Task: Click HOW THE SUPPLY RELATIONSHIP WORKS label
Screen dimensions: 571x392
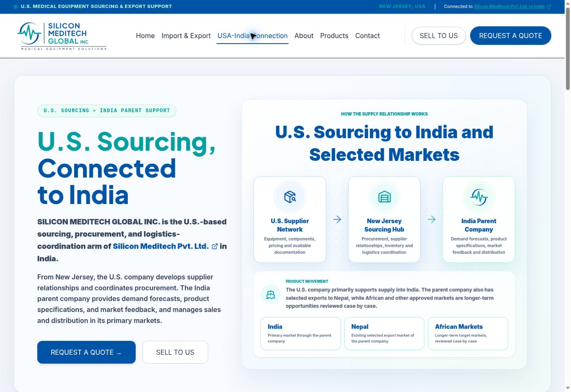Action: coord(384,114)
